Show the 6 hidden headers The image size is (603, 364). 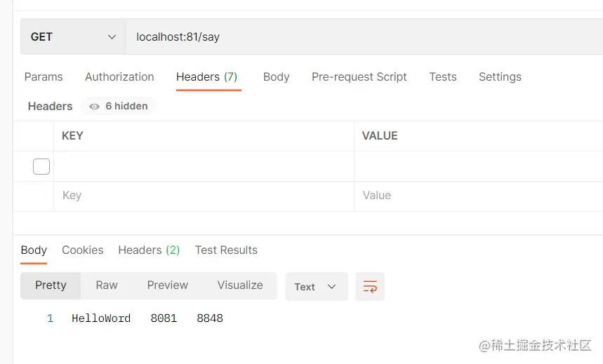[x=119, y=106]
